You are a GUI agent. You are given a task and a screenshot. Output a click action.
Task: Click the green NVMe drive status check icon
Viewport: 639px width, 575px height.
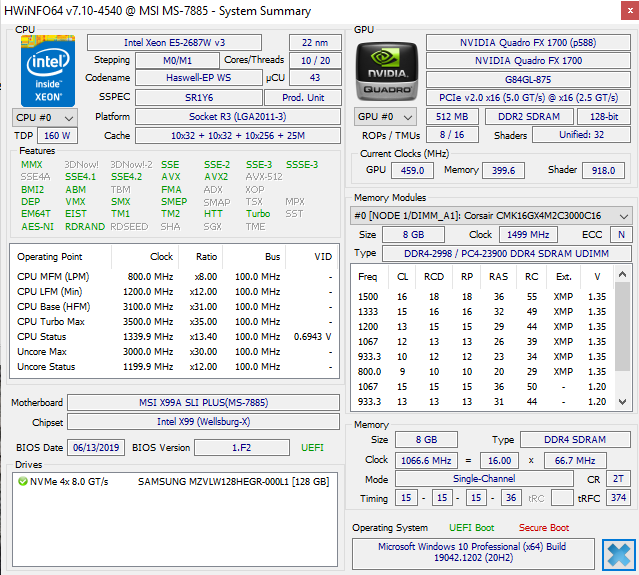coord(22,481)
